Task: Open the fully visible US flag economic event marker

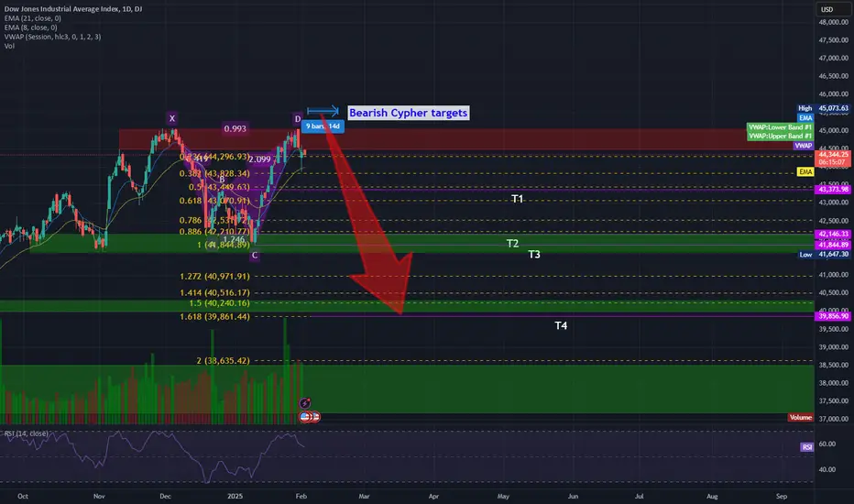Action: pyautogui.click(x=305, y=417)
